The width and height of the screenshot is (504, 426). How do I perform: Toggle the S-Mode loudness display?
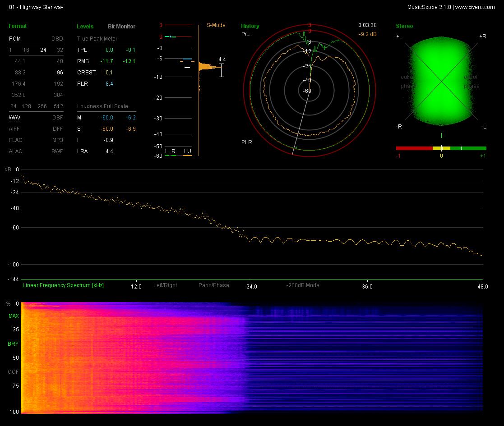(x=216, y=25)
